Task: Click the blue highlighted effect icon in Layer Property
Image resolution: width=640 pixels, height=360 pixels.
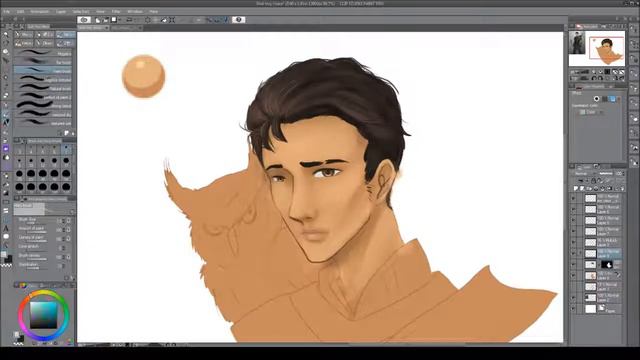Action: pyautogui.click(x=612, y=99)
